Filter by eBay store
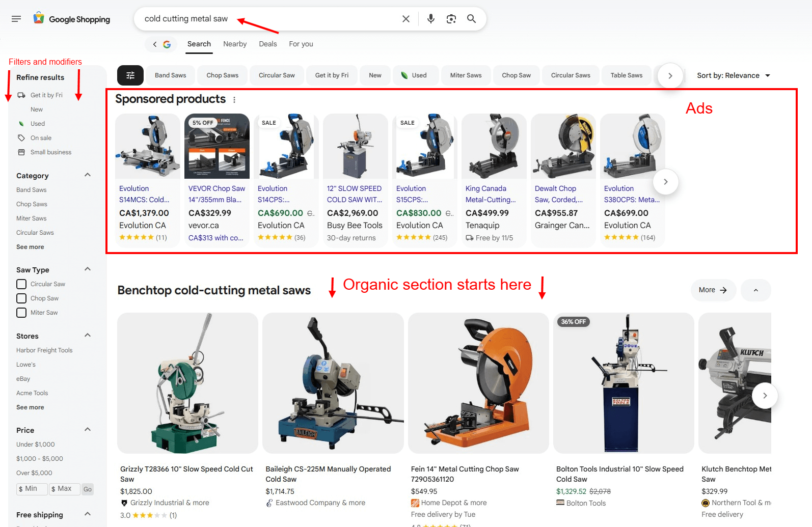Image resolution: width=812 pixels, height=527 pixels. click(x=23, y=379)
